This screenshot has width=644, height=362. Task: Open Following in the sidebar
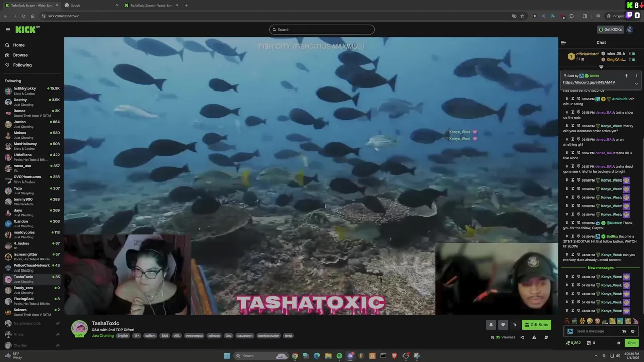click(x=22, y=65)
